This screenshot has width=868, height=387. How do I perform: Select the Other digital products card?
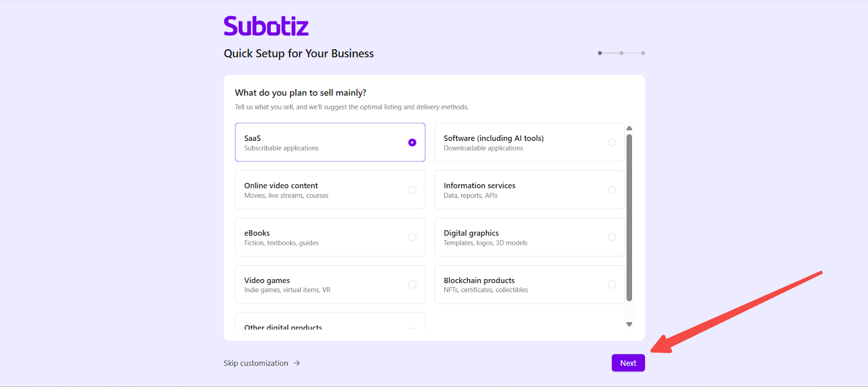[330, 323]
